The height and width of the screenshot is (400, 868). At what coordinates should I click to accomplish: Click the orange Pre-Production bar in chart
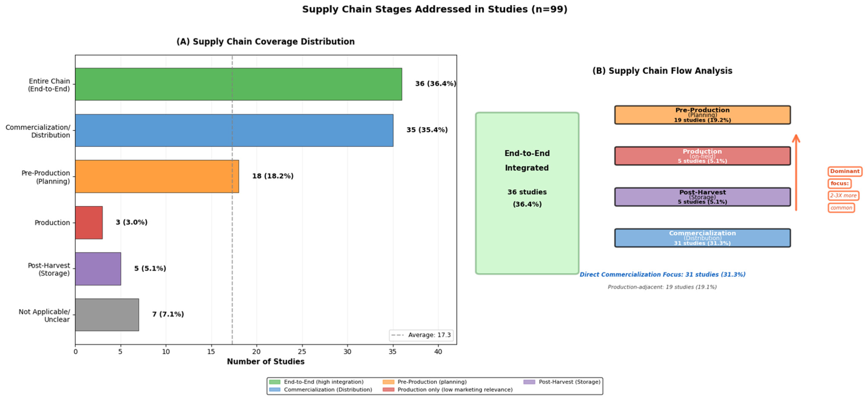click(157, 176)
